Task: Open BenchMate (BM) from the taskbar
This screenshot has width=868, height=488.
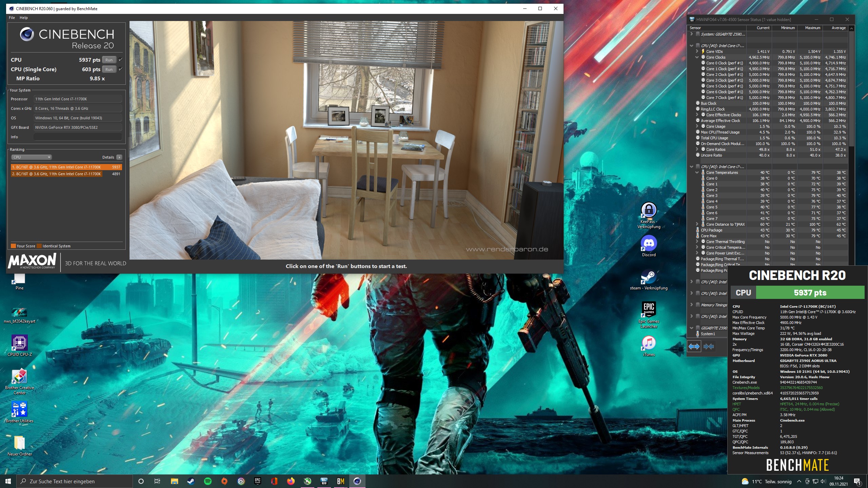Action: [x=341, y=481]
